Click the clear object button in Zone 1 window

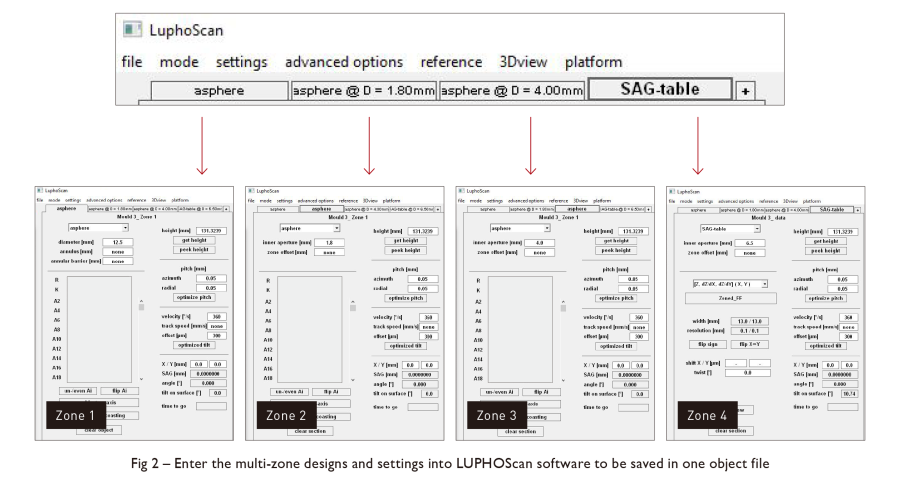click(x=99, y=430)
